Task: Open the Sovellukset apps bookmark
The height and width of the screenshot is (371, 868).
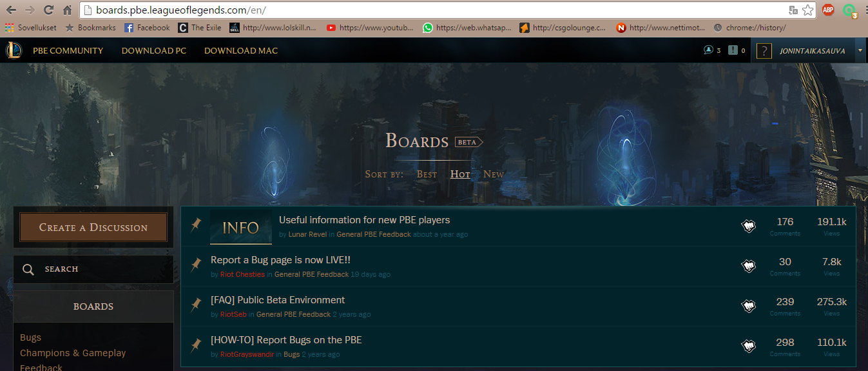Action: [x=30, y=28]
